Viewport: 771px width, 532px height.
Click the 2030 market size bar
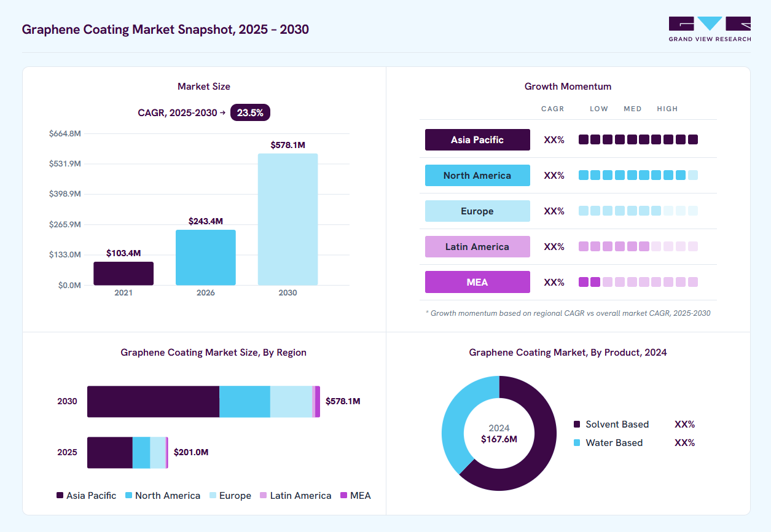tap(288, 219)
